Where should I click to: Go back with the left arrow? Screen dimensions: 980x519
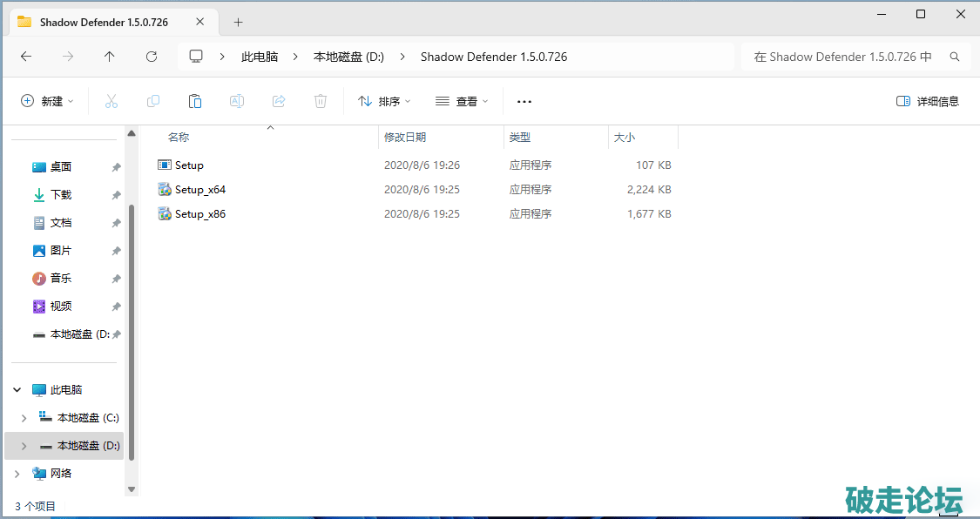pos(25,57)
